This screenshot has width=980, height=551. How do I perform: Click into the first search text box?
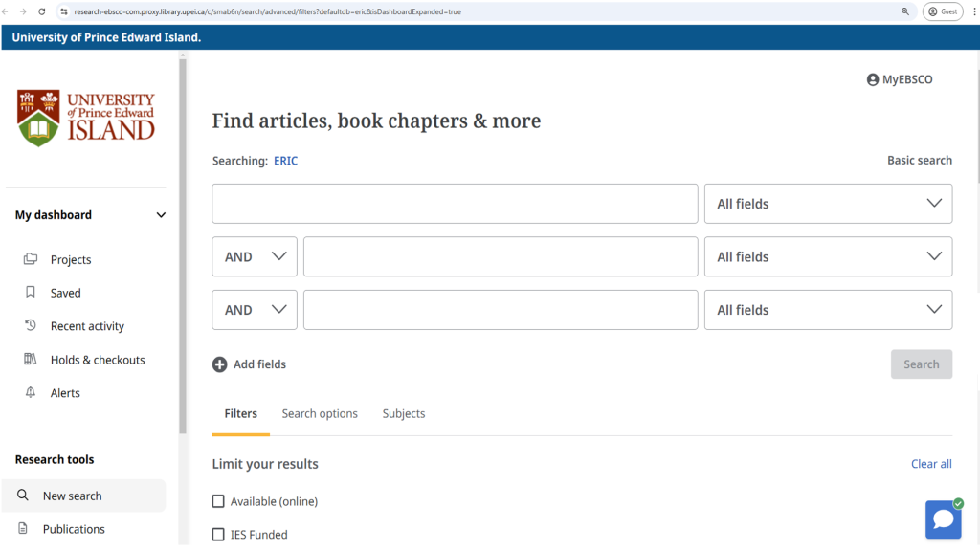455,204
